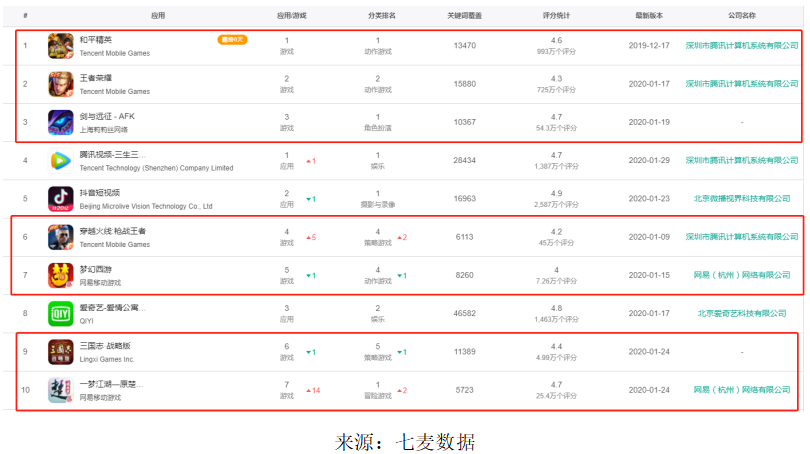Click Lingxi Games Inc. developer text

(x=106, y=359)
